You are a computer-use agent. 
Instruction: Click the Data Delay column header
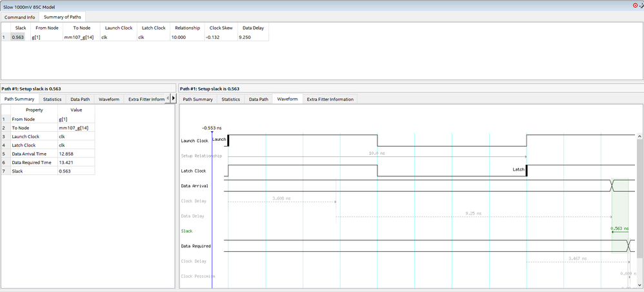pyautogui.click(x=252, y=28)
